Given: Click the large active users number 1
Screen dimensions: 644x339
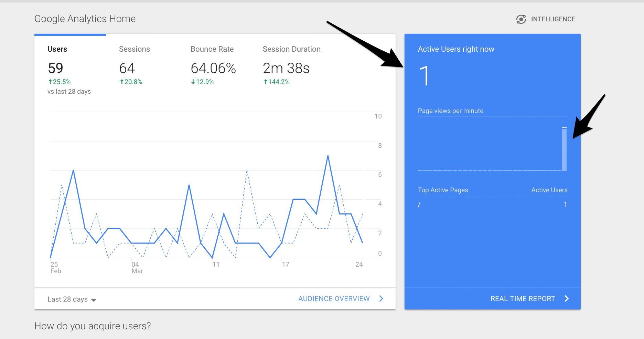Looking at the screenshot, I should pos(425,76).
